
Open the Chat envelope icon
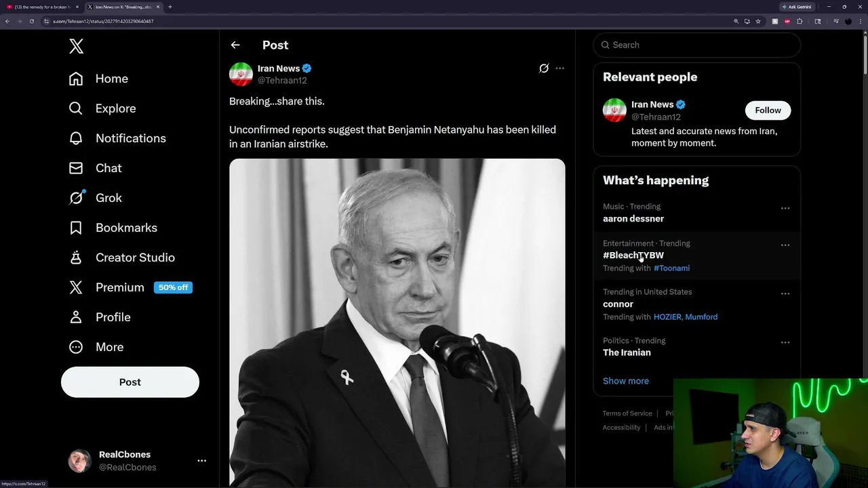[x=76, y=168]
